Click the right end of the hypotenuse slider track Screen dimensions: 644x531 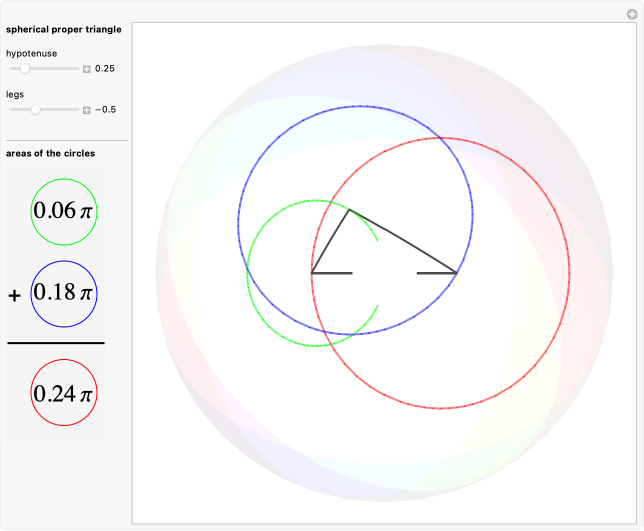pos(78,69)
